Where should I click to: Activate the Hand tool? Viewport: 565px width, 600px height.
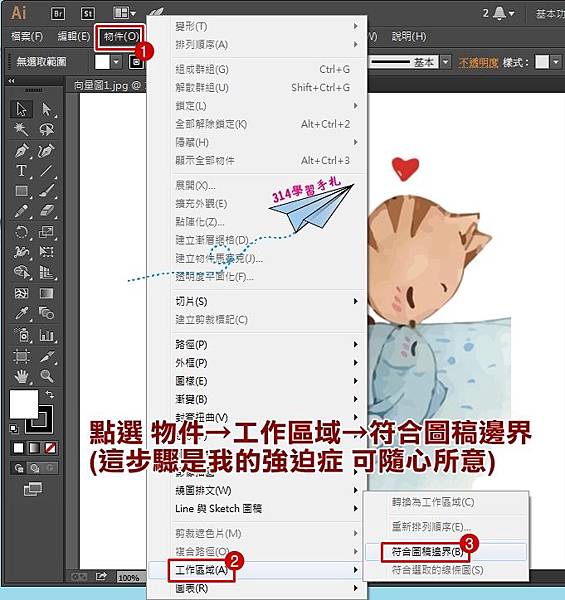pos(21,377)
